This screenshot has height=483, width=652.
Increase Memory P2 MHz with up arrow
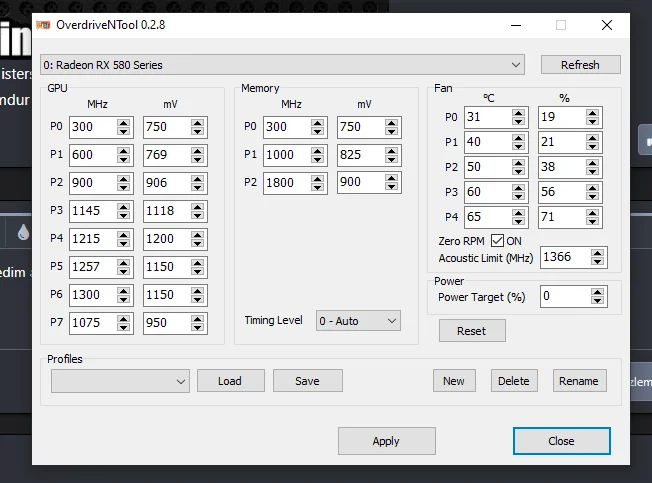pyautogui.click(x=317, y=178)
